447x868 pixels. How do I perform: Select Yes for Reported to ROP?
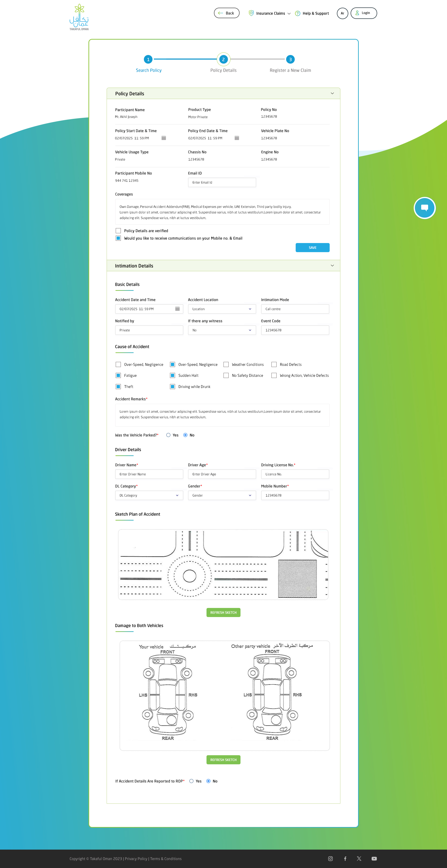191,781
